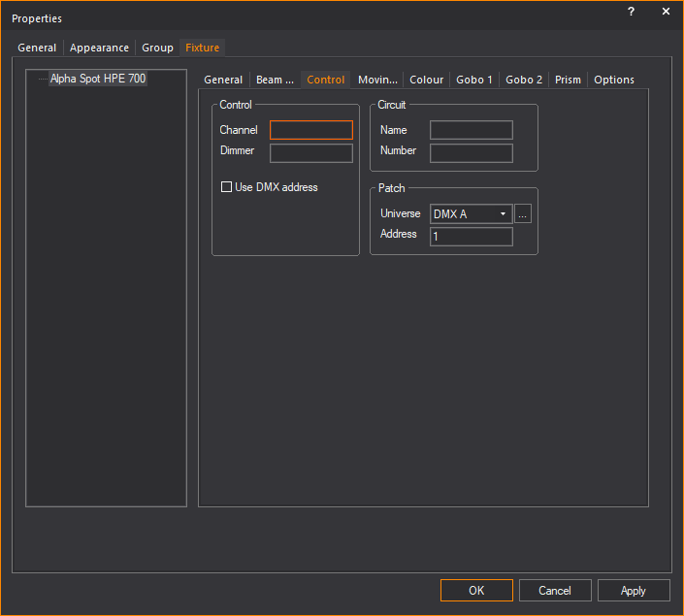This screenshot has width=684, height=616.
Task: Open the Prism tab
Action: 568,80
